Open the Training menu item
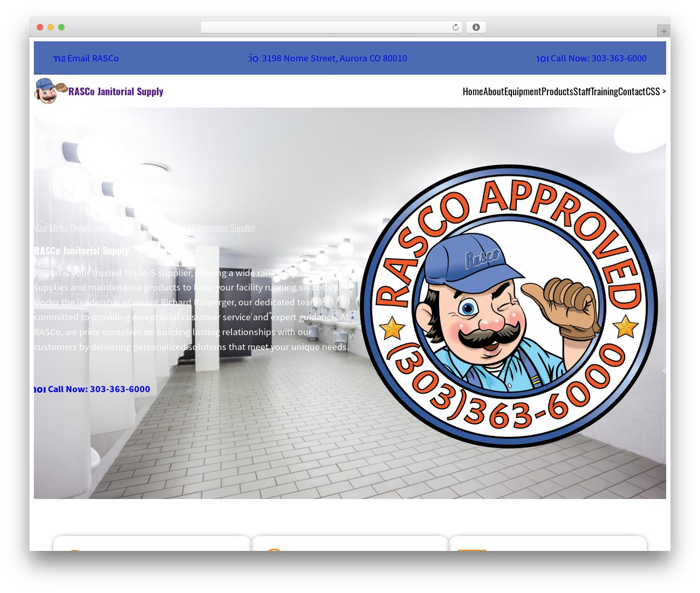Image resolution: width=700 pixels, height=593 pixels. [x=604, y=91]
